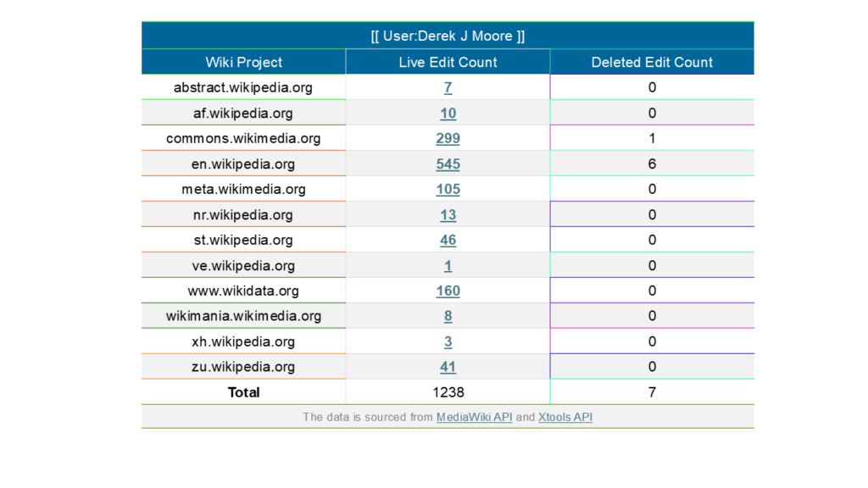Click the Live Edit Count column header
Image resolution: width=868 pixels, height=488 pixels.
448,62
